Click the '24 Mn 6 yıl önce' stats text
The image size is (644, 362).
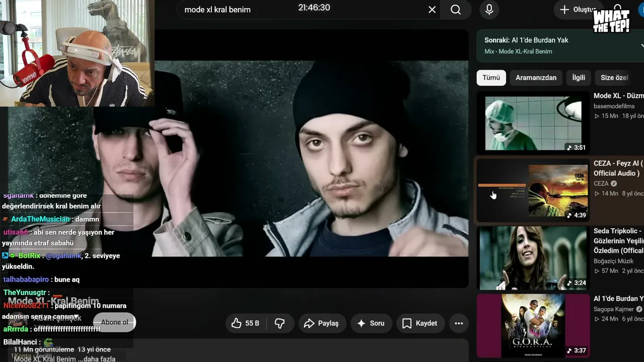(619, 319)
